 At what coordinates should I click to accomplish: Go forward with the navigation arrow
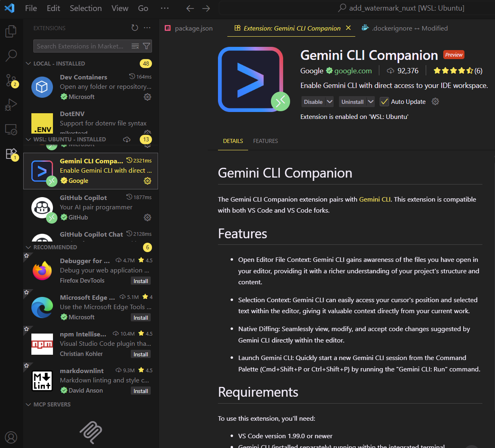(x=206, y=8)
